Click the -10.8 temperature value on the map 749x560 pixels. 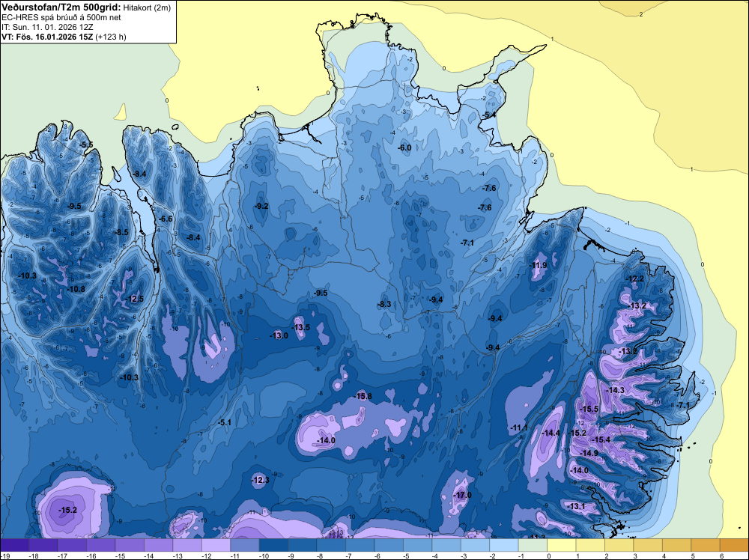(x=76, y=289)
